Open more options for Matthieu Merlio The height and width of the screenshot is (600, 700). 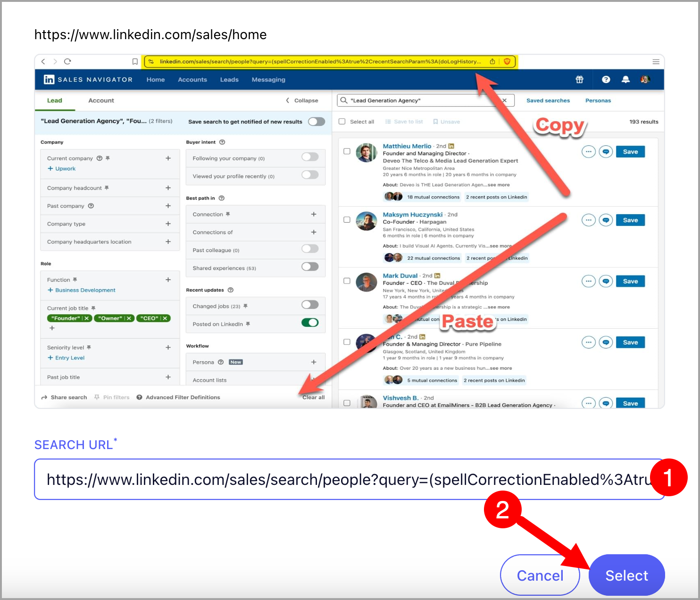(589, 152)
